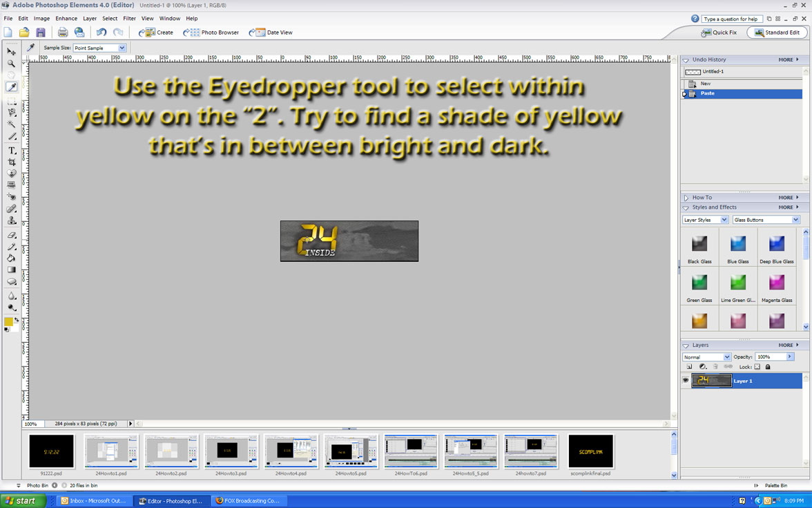Click the Create button
812x508 pixels.
[x=156, y=32]
